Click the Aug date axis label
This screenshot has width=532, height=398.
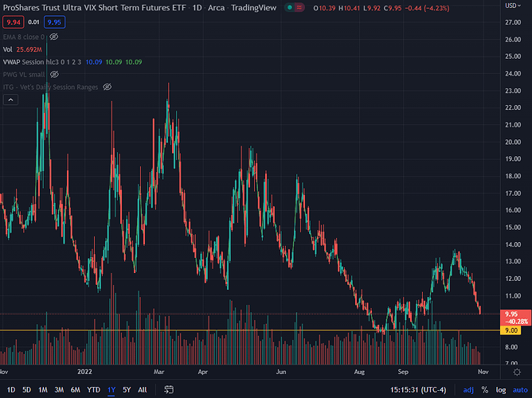tap(359, 372)
